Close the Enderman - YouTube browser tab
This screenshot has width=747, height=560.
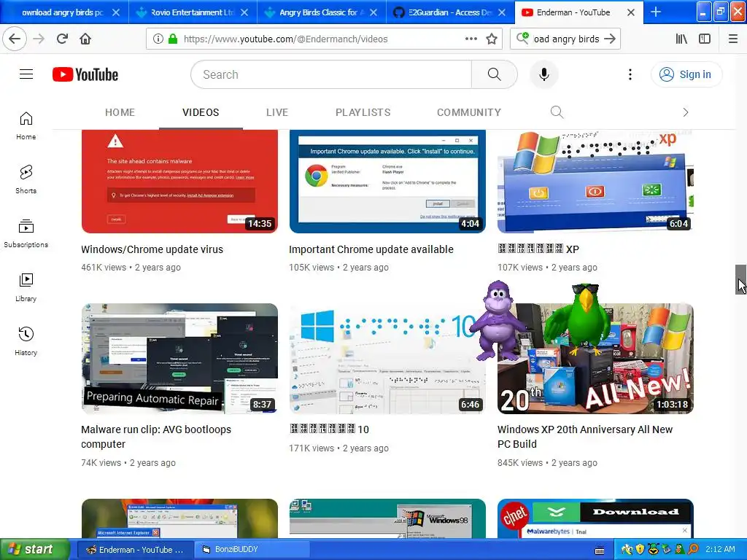[631, 12]
